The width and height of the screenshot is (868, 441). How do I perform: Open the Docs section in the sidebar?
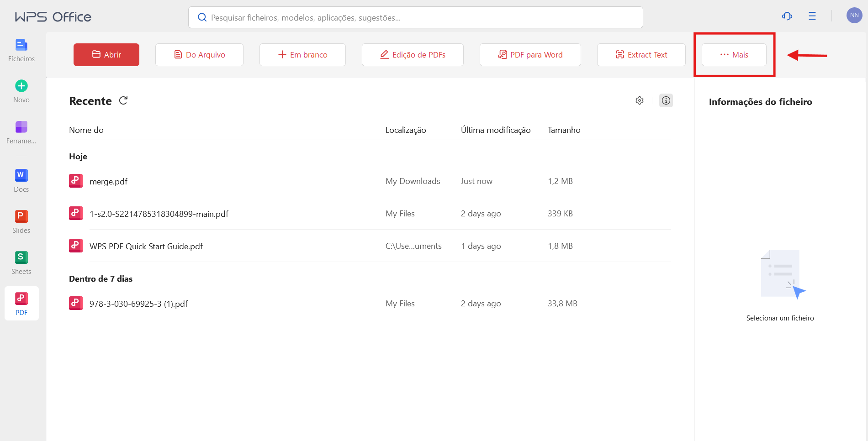(x=21, y=179)
